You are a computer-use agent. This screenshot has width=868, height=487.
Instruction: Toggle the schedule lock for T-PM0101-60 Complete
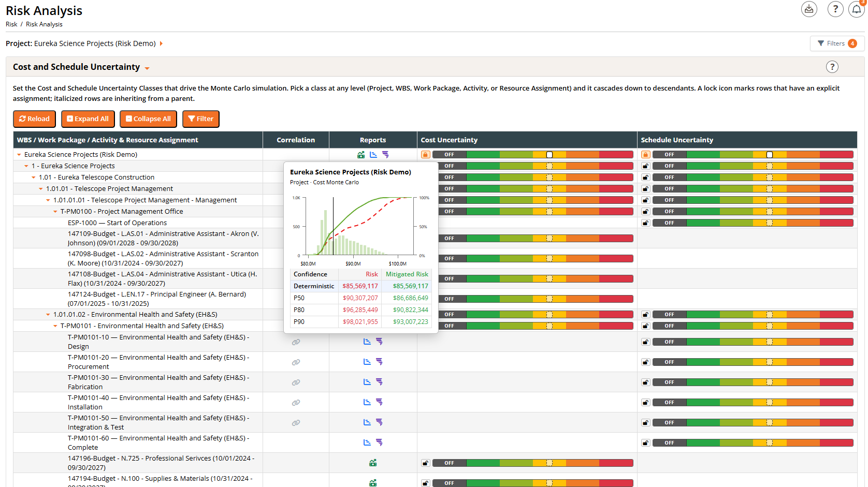pyautogui.click(x=646, y=443)
